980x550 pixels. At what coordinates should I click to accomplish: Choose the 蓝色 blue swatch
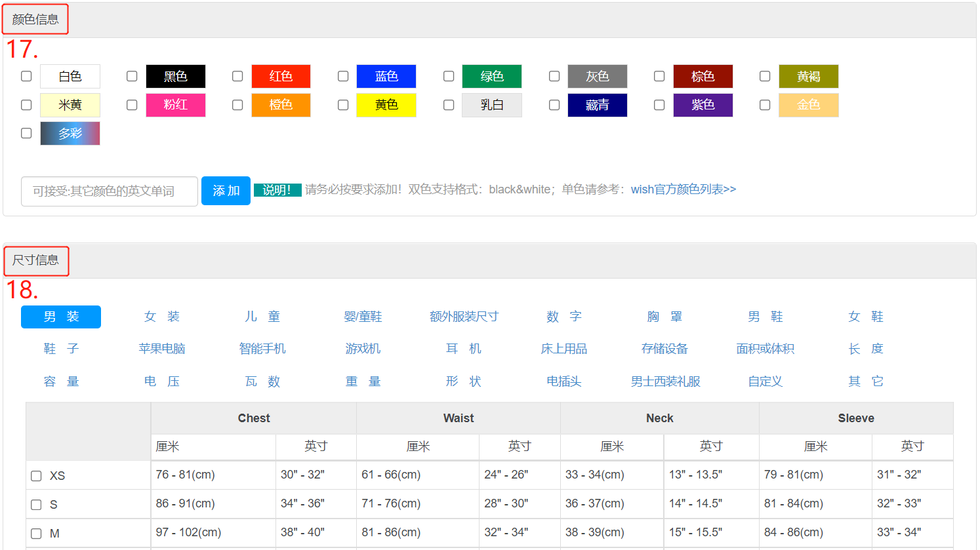(x=386, y=76)
